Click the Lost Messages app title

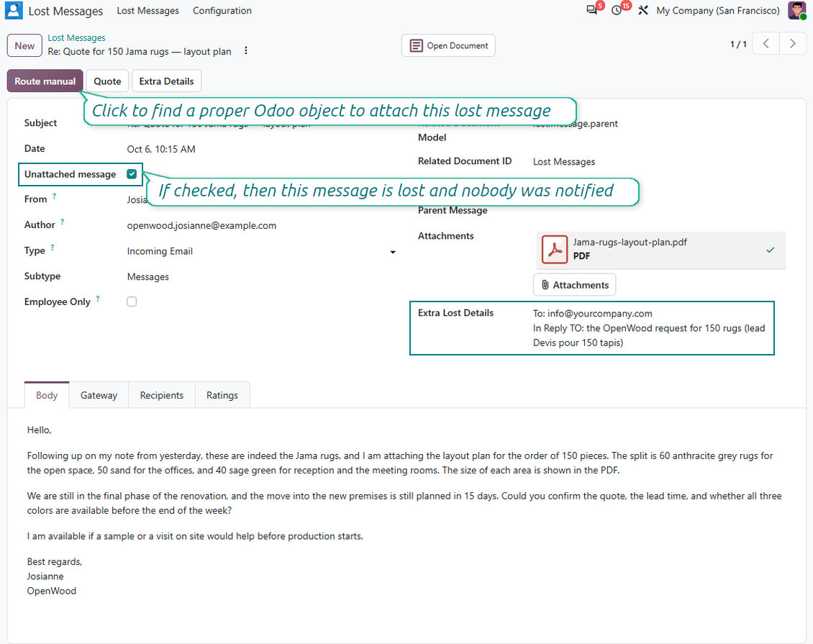[65, 11]
